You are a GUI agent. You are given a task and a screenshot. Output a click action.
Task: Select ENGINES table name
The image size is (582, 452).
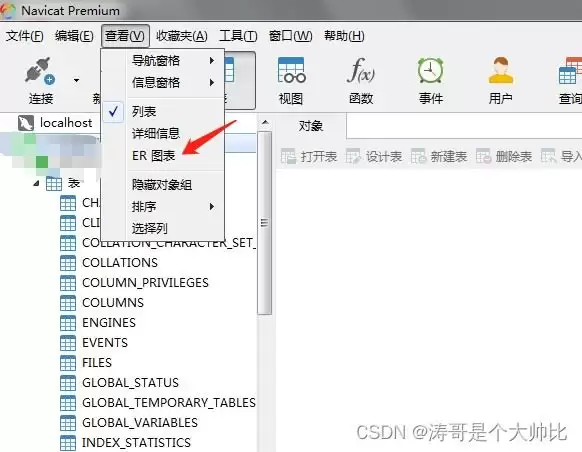109,323
